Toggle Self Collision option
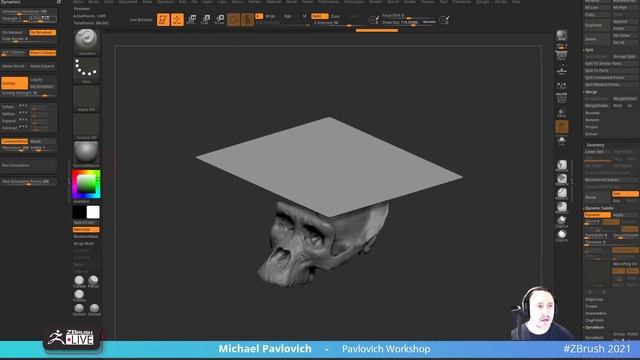 14,53
